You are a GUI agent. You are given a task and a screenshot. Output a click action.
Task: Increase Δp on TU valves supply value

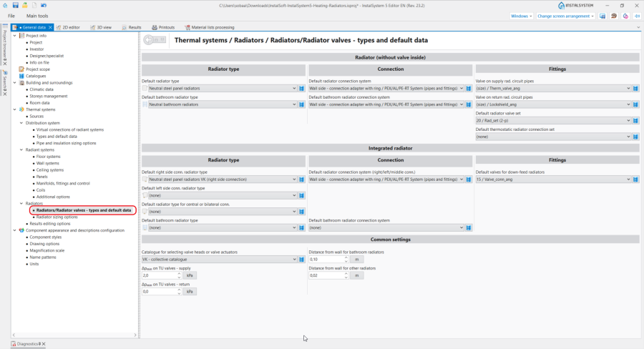point(179,274)
